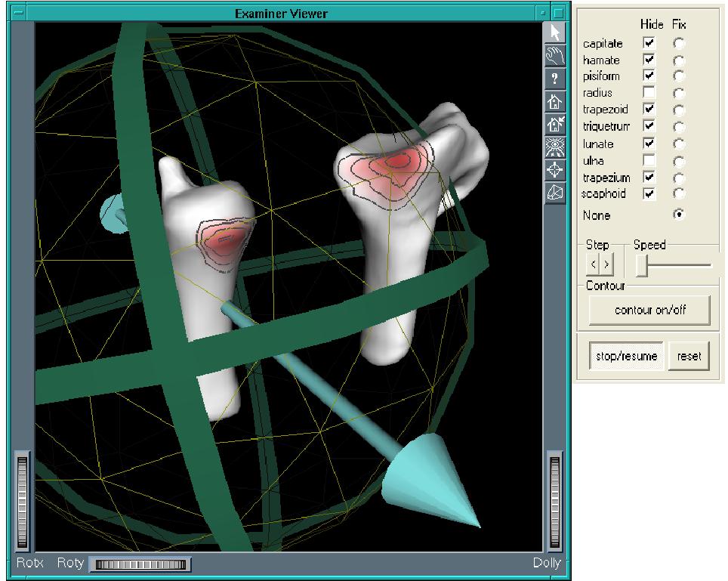Select the None fix radio button
Image resolution: width=728 pixels, height=581 pixels.
pyautogui.click(x=679, y=214)
